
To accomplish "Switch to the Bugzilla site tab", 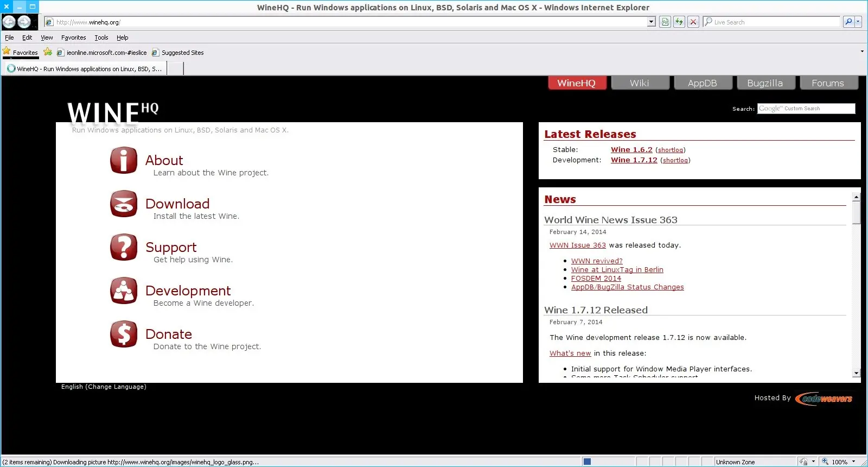I will pos(765,83).
